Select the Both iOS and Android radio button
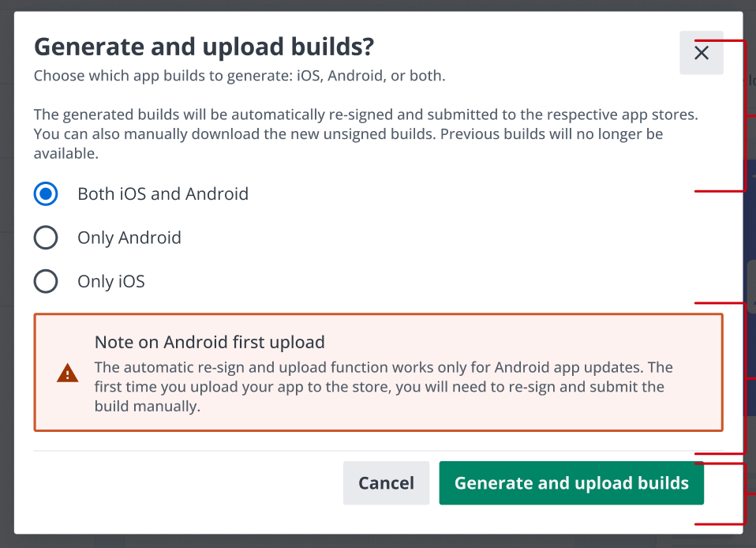Screen dimensions: 756x548 (x=46, y=193)
